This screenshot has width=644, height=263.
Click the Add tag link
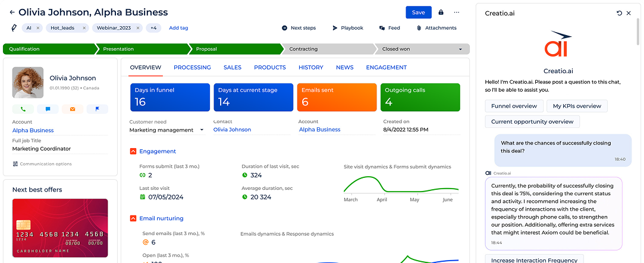pyautogui.click(x=178, y=28)
